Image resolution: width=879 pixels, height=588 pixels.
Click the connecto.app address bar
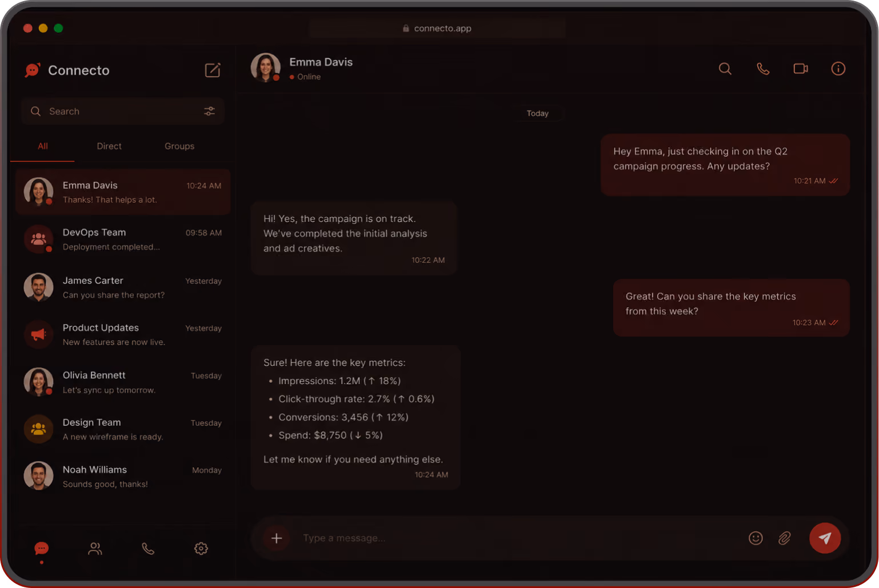click(x=437, y=28)
